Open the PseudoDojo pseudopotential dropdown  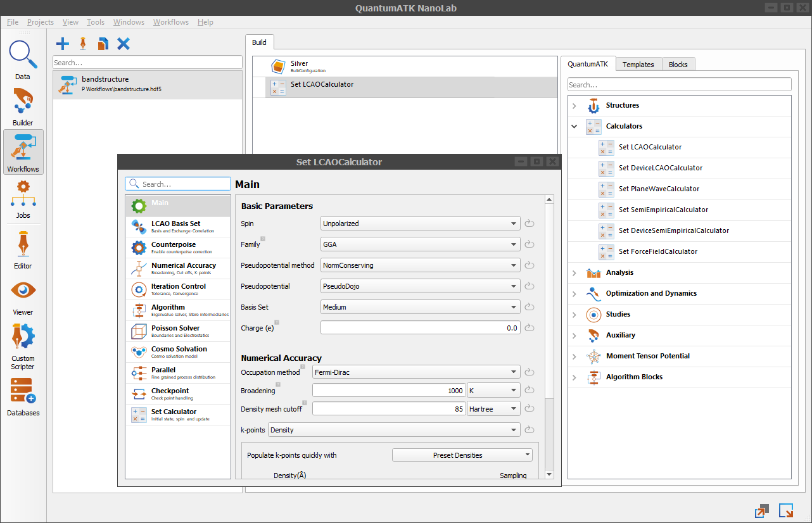pos(421,286)
